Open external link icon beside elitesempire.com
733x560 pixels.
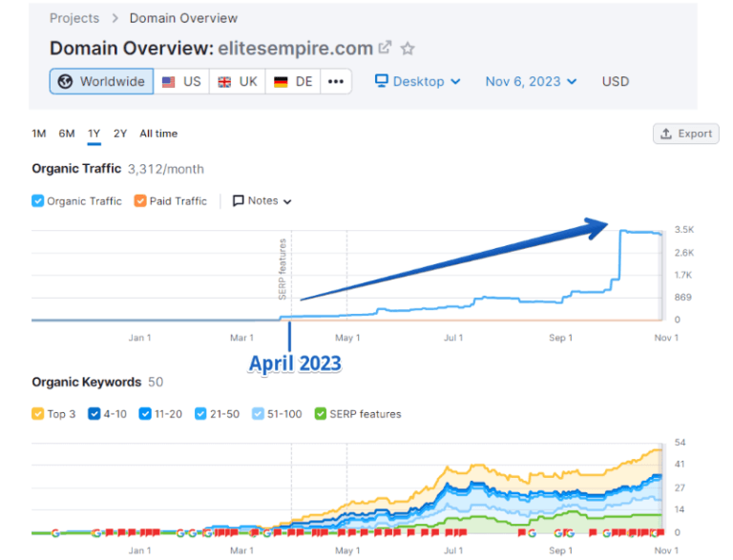386,48
